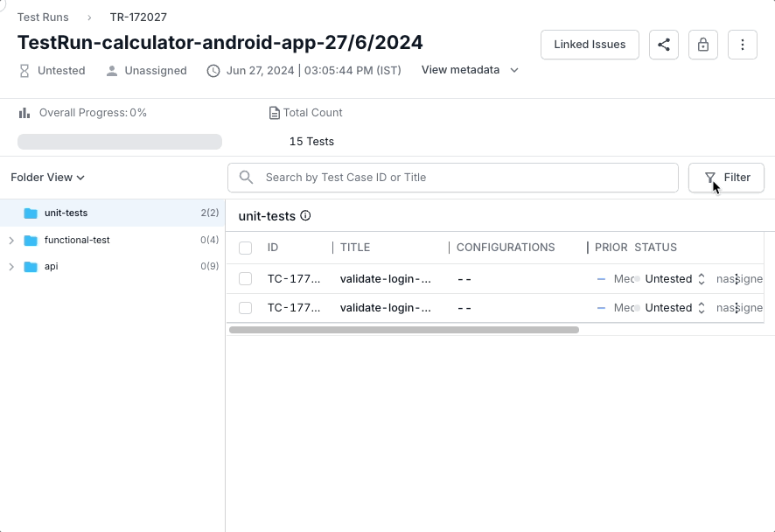Open the three-dot more options menu
This screenshot has width=775, height=532.
(743, 45)
